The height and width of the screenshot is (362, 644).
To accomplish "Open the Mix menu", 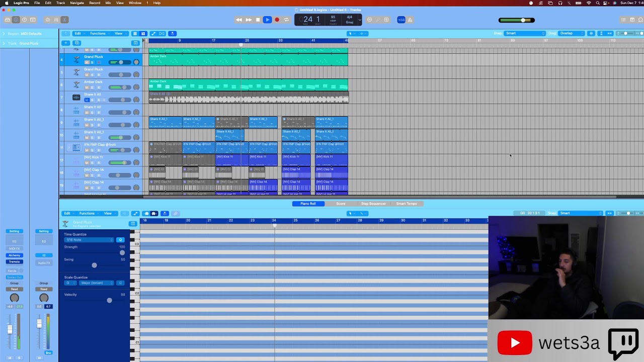I will pyautogui.click(x=108, y=3).
